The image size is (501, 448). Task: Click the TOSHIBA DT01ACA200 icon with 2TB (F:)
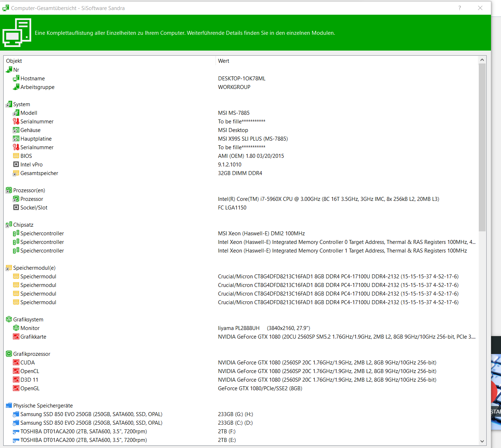click(16, 431)
